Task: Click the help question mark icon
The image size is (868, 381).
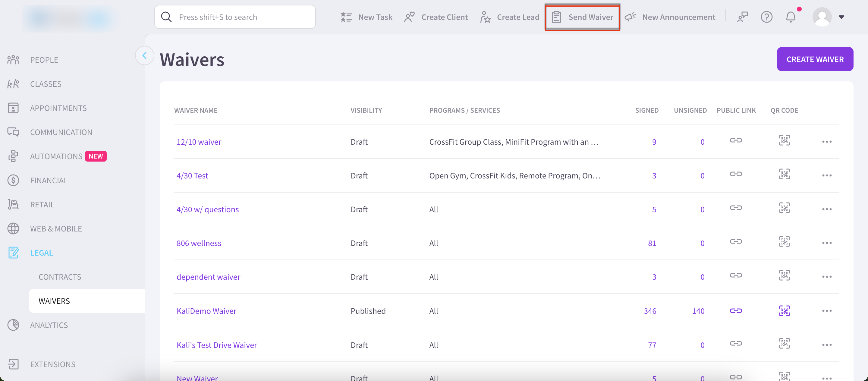Action: [x=766, y=17]
